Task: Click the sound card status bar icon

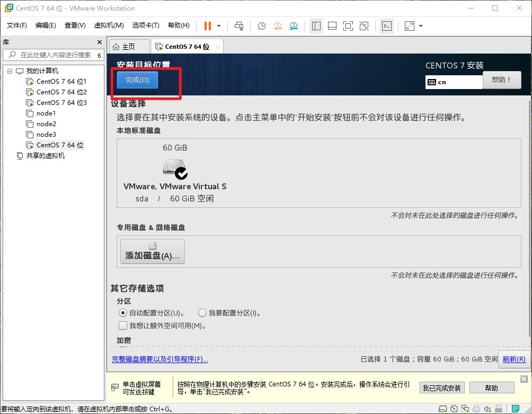Action: tap(487, 409)
